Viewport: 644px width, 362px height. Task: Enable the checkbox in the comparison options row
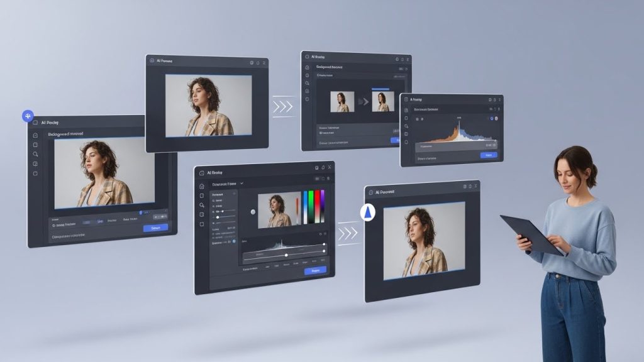[321, 133]
